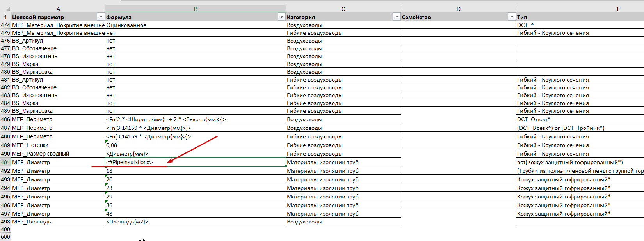
Task: Click the select-all corner of the sheet
Action: pos(5,9)
